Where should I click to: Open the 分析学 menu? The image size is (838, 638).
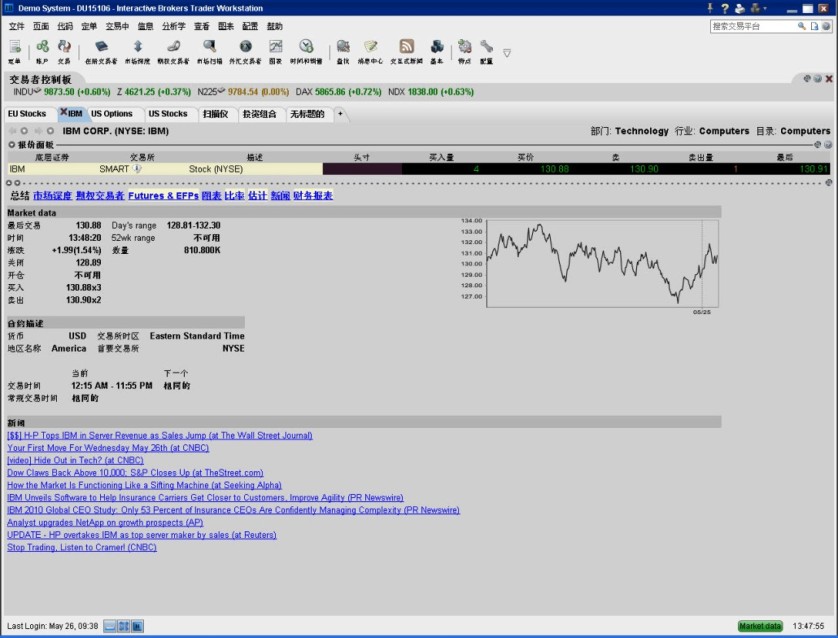point(173,26)
